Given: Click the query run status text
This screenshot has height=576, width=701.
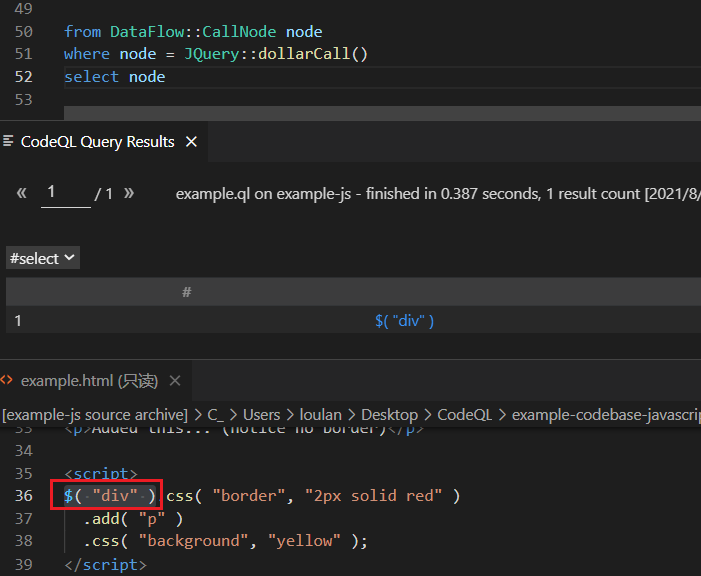Looking at the screenshot, I should 438,194.
